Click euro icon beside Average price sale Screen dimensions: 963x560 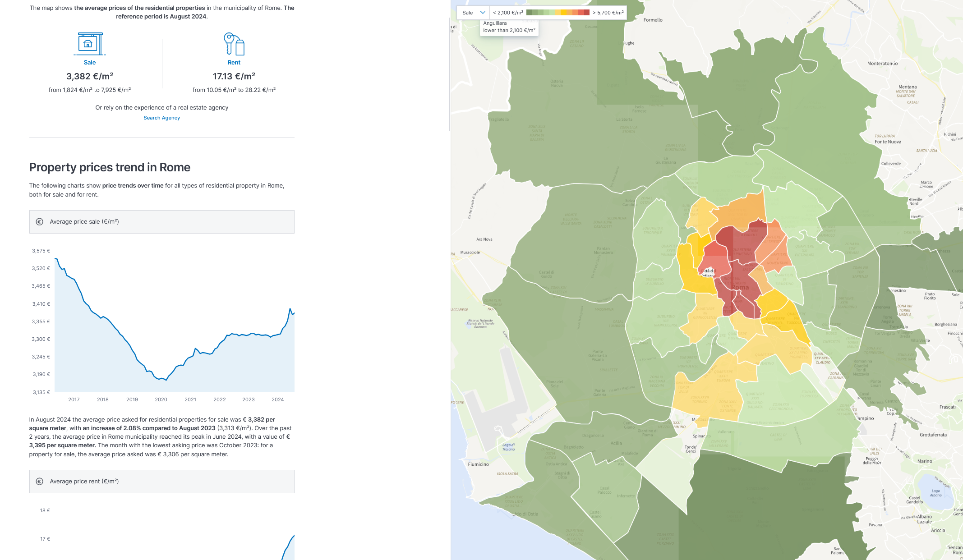[x=40, y=222]
